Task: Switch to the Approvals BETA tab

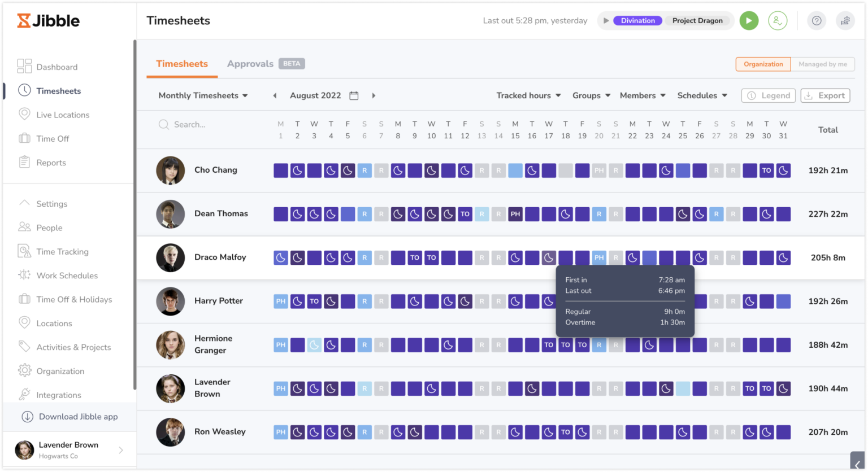Action: pyautogui.click(x=250, y=64)
